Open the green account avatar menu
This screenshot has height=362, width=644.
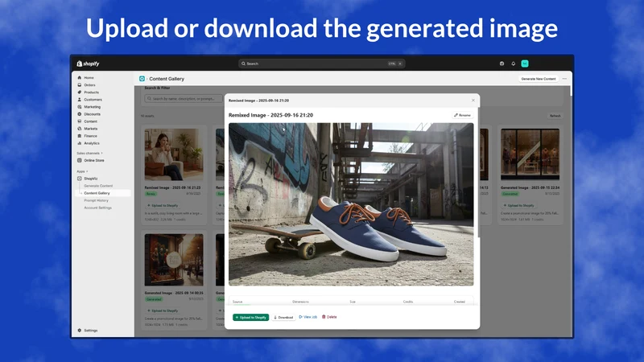(525, 64)
